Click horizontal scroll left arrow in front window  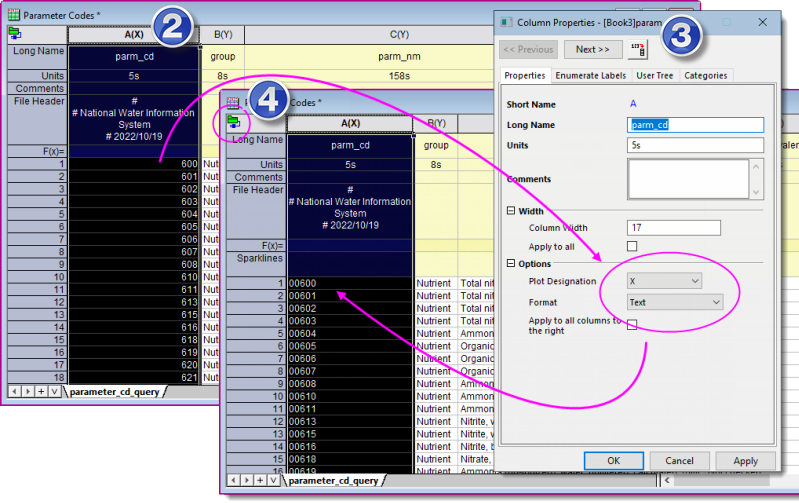[x=667, y=480]
